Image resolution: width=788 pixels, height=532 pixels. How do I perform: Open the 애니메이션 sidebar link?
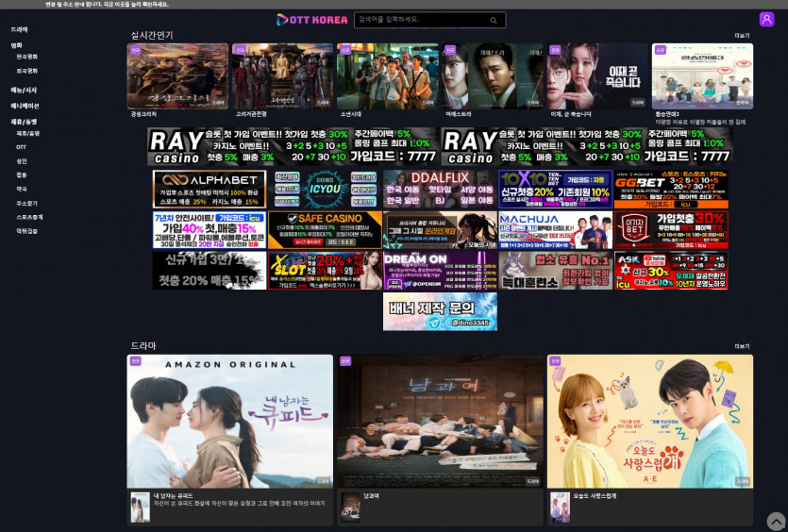click(25, 106)
